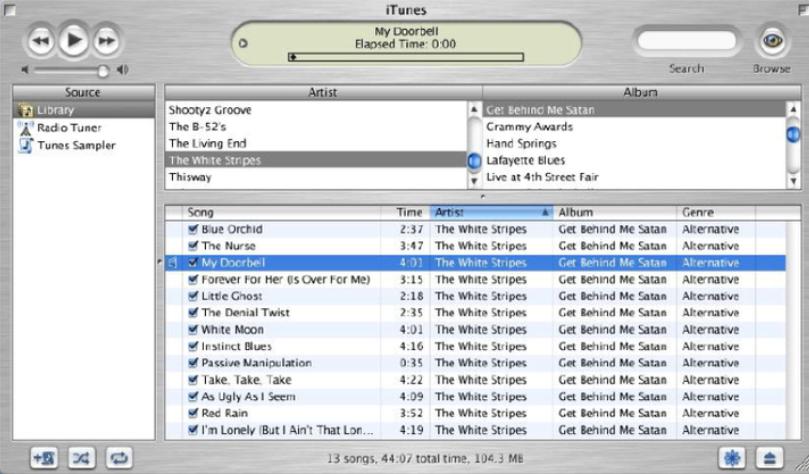Click the rewind playback button
The width and height of the screenshot is (809, 474).
(41, 40)
